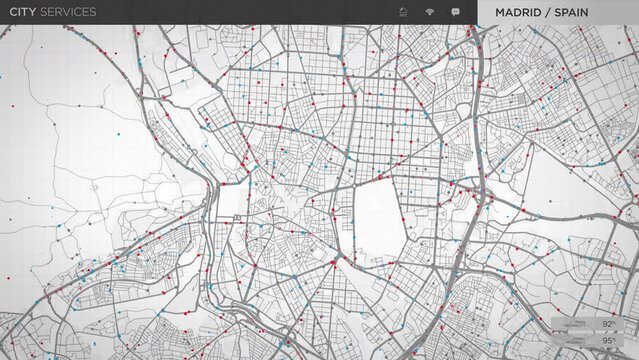The width and height of the screenshot is (639, 360).
Task: Click the 95% accuracy stat box
Action: click(587, 340)
